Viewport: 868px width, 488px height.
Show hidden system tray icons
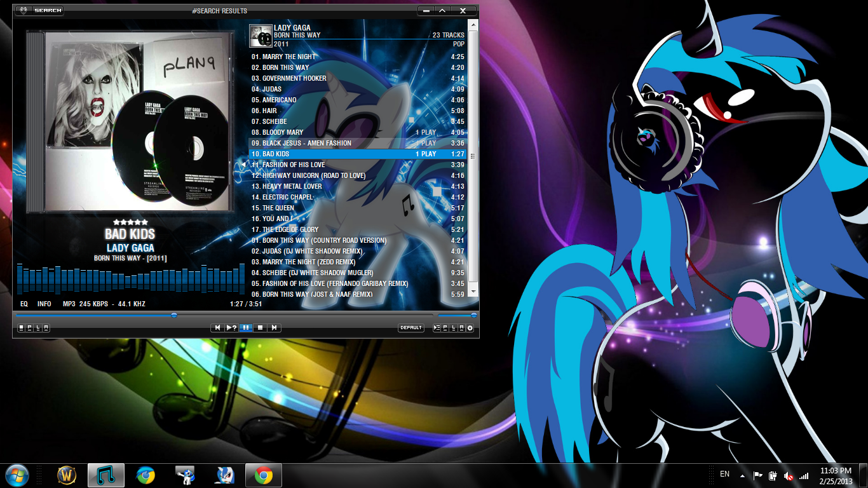[742, 475]
